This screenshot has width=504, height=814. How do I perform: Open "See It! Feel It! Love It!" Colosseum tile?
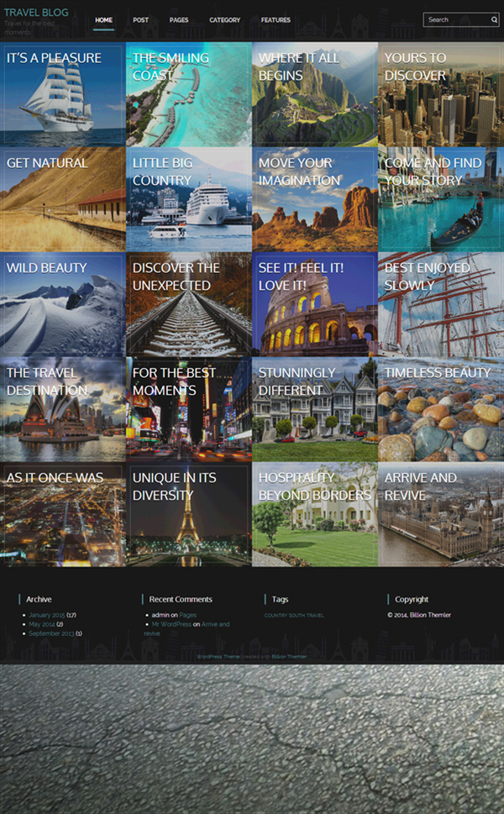pos(315,305)
